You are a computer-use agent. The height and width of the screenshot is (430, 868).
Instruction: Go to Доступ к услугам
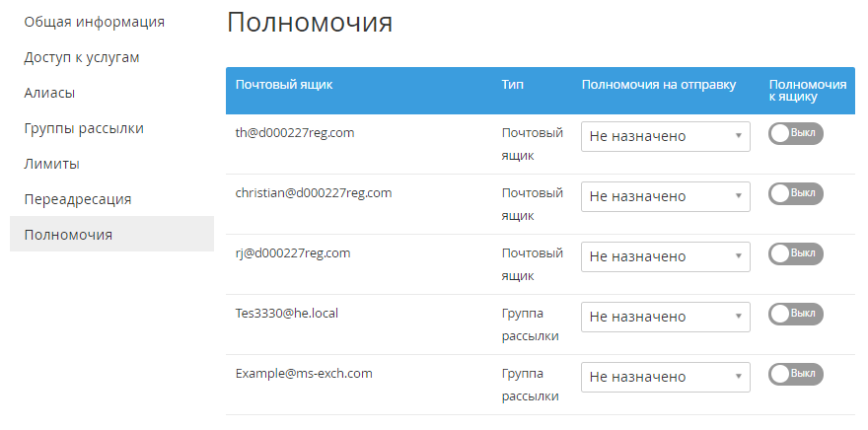(x=82, y=57)
